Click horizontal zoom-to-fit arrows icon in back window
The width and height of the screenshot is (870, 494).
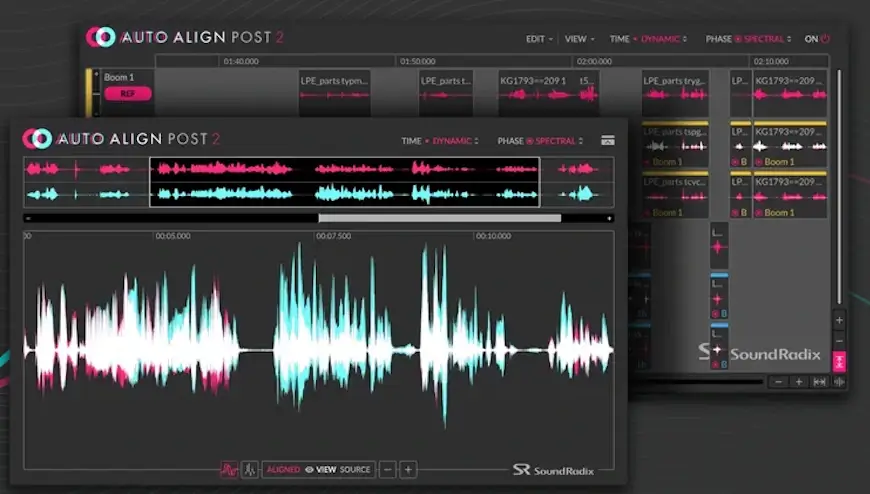click(820, 382)
